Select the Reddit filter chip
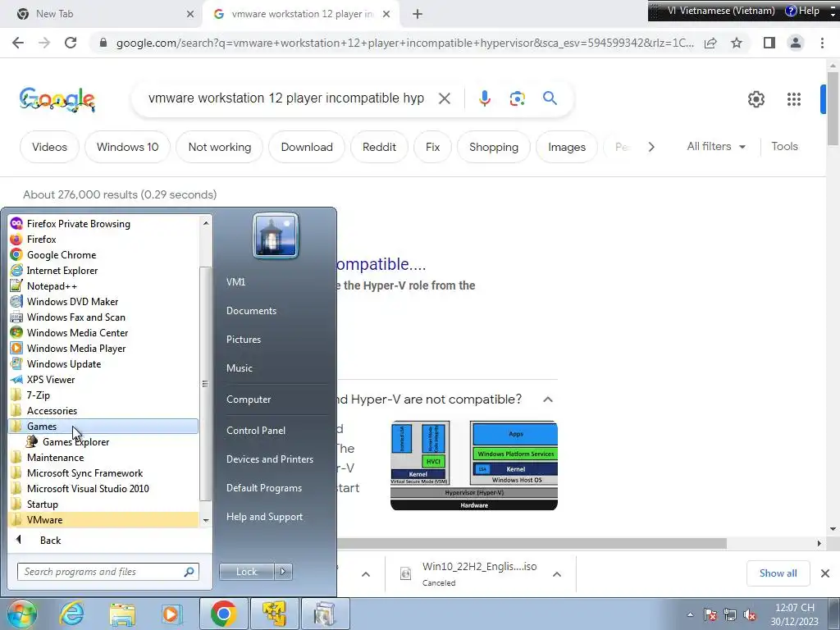The image size is (840, 630). click(x=379, y=147)
